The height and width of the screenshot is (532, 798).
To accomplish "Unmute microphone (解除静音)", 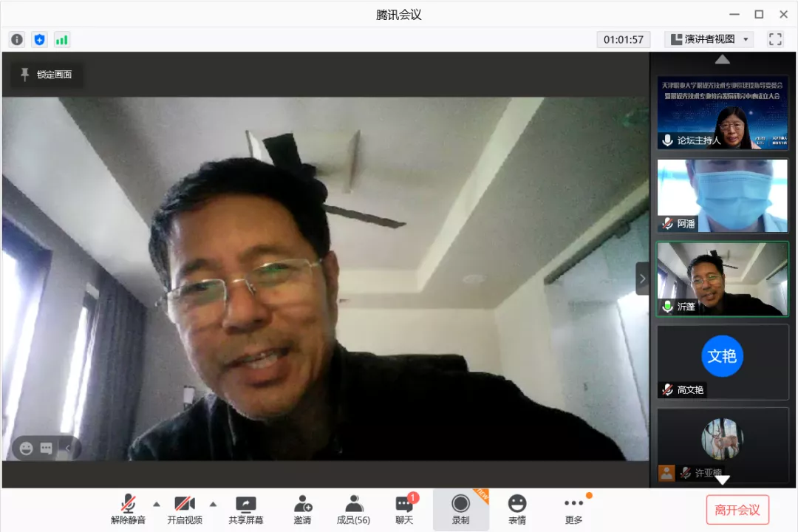I will click(x=129, y=509).
